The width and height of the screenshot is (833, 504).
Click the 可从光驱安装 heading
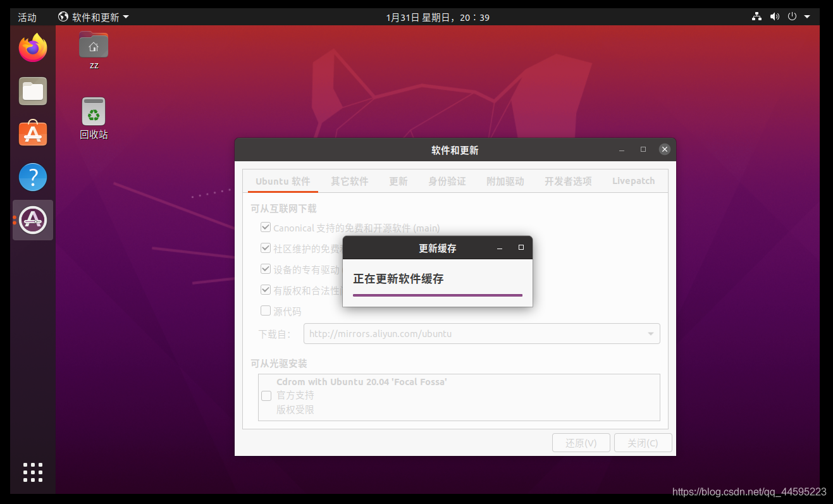coord(279,364)
